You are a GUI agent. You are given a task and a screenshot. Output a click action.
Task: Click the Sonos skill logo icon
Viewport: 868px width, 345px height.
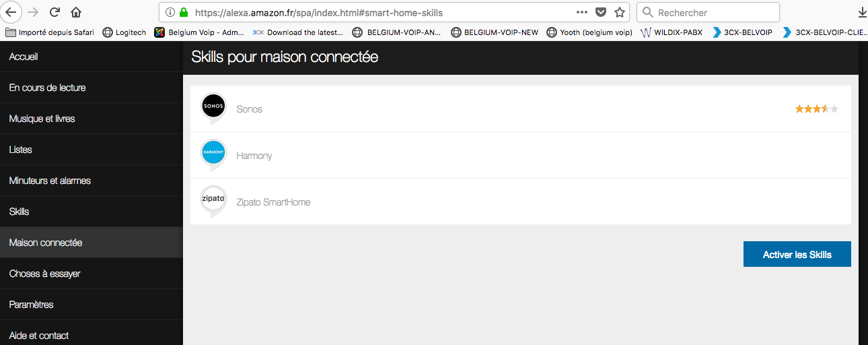[214, 107]
